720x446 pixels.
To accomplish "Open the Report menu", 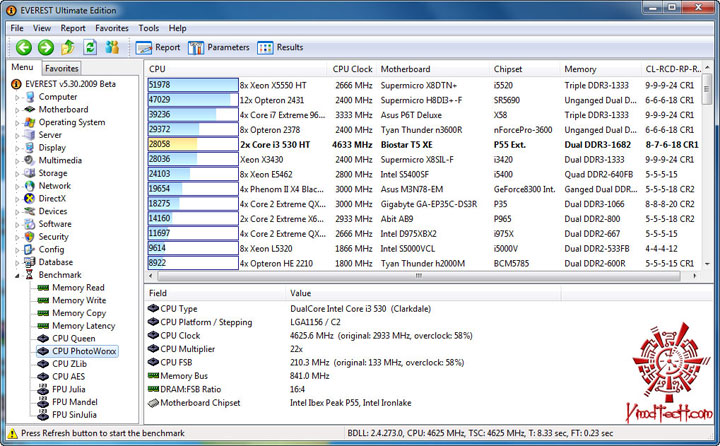I will click(73, 28).
